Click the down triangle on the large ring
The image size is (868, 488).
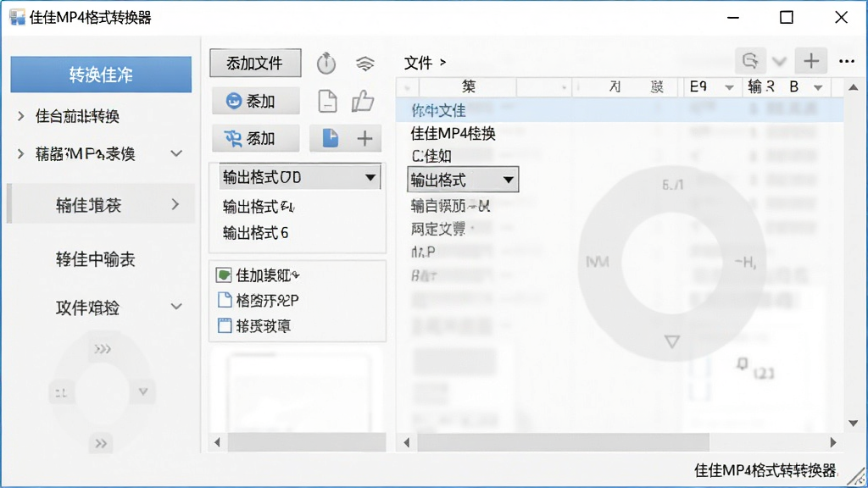672,341
